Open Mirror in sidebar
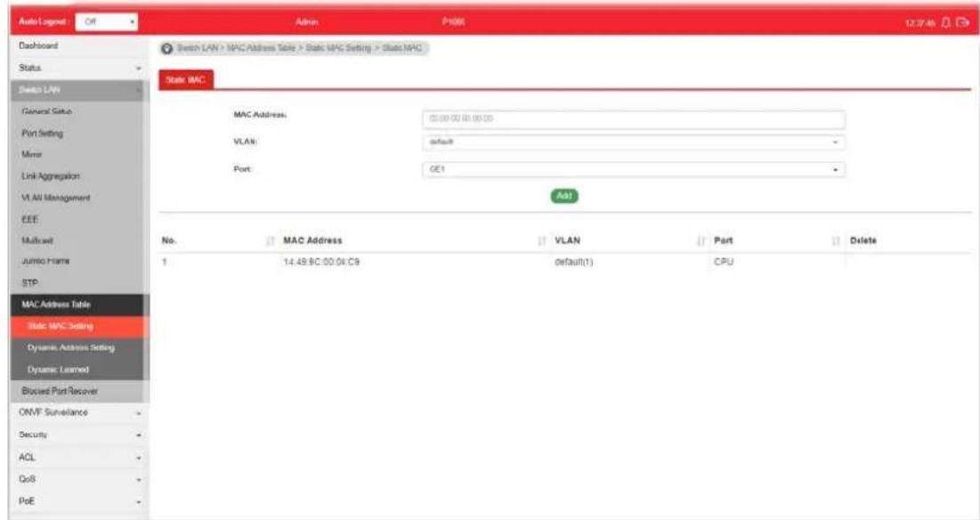Screen dimensions: 980x520 32,154
